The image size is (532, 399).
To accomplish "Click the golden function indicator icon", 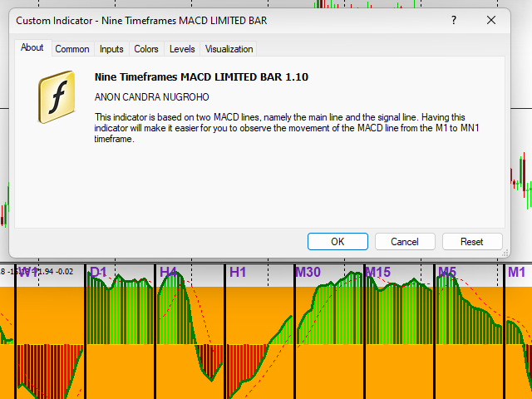I will 57,96.
